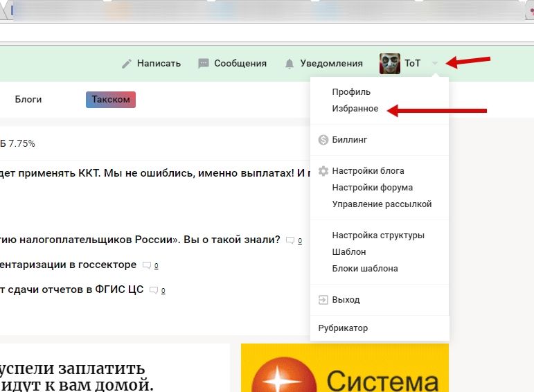Open the headline about применять ККТ

click(155, 173)
